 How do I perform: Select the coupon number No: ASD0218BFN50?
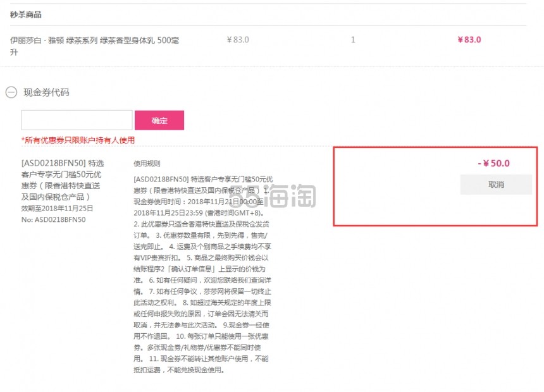coord(53,219)
